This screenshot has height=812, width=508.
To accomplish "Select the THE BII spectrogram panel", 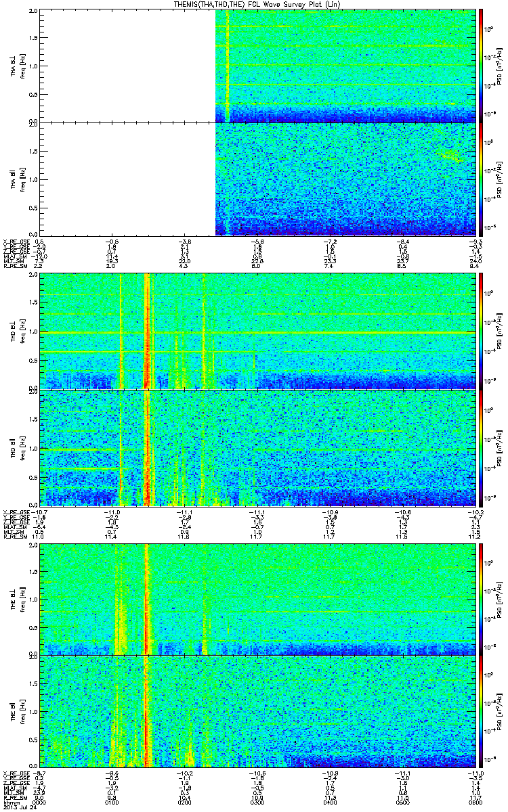I will coord(257,712).
